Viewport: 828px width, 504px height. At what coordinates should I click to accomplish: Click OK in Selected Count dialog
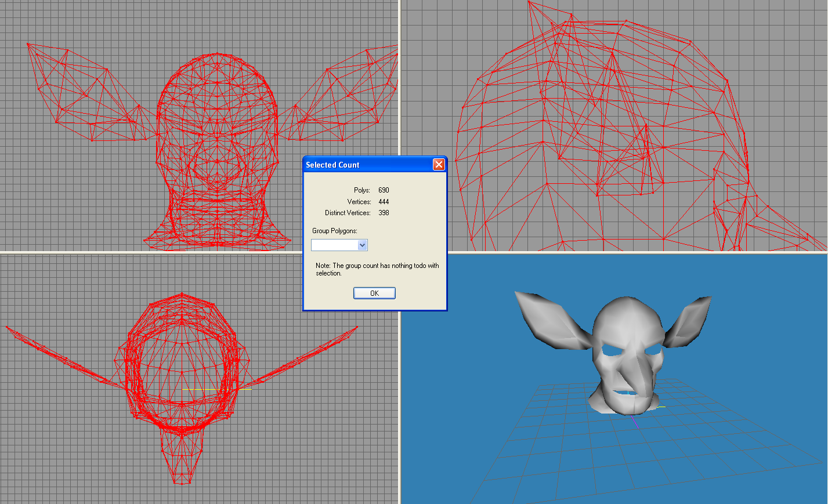374,293
